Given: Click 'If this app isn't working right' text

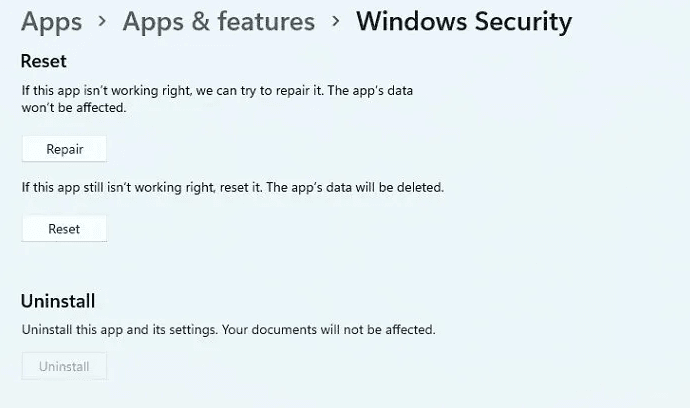Looking at the screenshot, I should (x=106, y=91).
